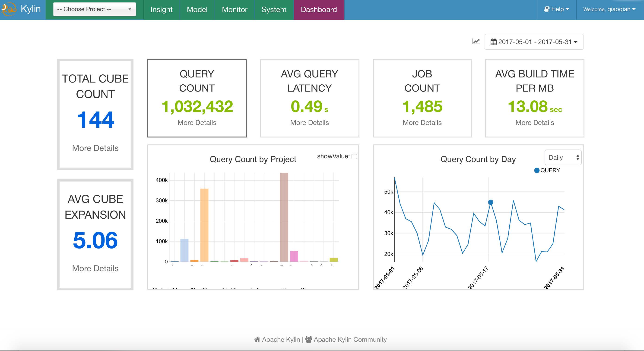
Task: Click the light blue bar in the project chart
Action: pyautogui.click(x=184, y=250)
